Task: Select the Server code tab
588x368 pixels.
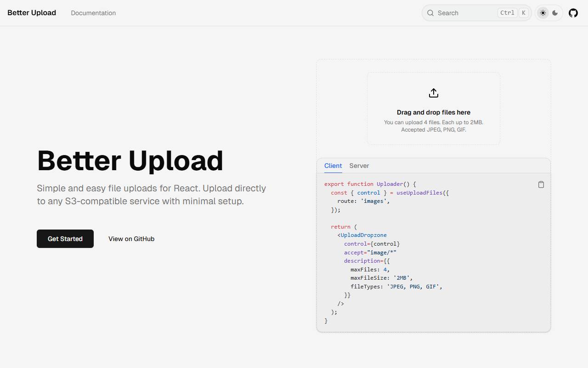Action: click(x=359, y=166)
